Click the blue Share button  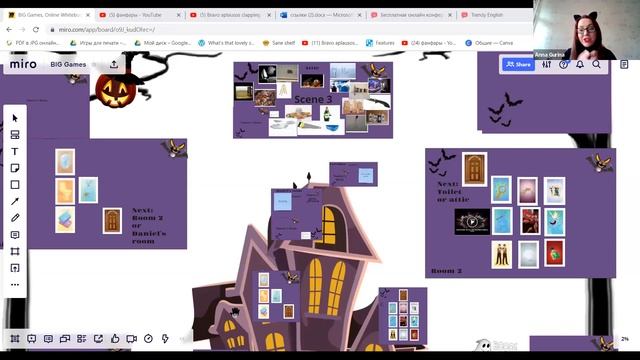tap(518, 64)
